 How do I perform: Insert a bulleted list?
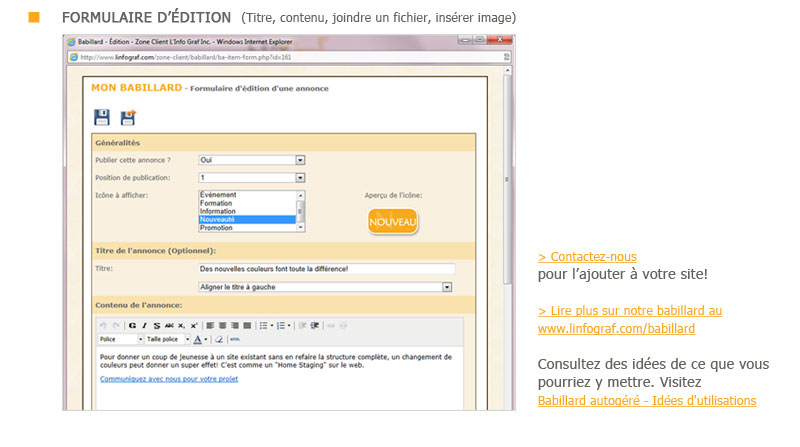pyautogui.click(x=263, y=326)
